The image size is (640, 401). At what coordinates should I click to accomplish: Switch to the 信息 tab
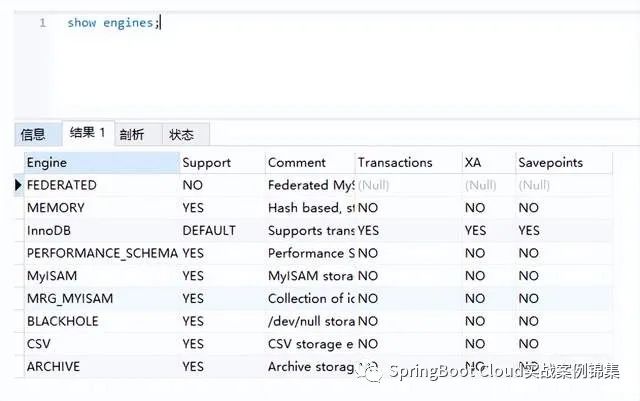[33, 134]
